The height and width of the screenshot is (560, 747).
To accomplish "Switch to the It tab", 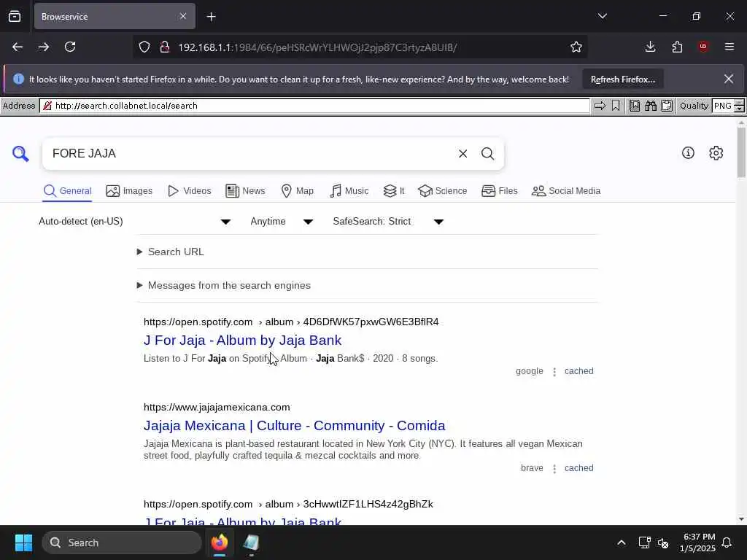I will coord(393,191).
